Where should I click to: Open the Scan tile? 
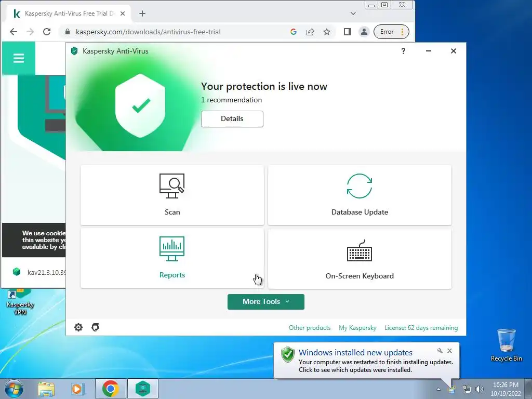(172, 195)
